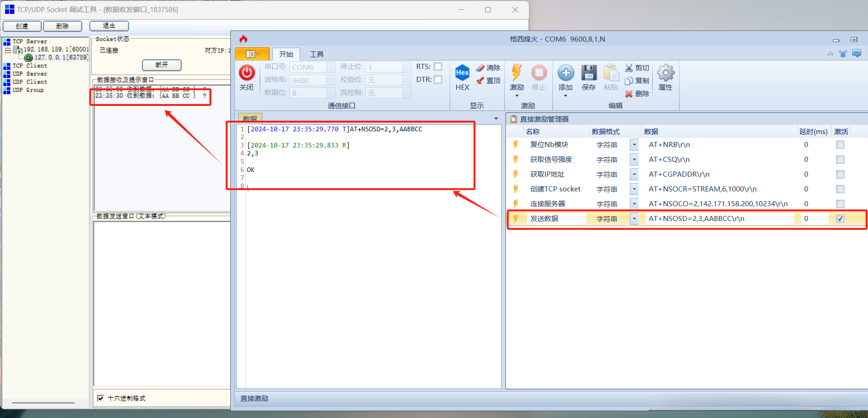Click the 清除 eraser icon
Viewport: 868px width, 418px height.
[x=480, y=68]
